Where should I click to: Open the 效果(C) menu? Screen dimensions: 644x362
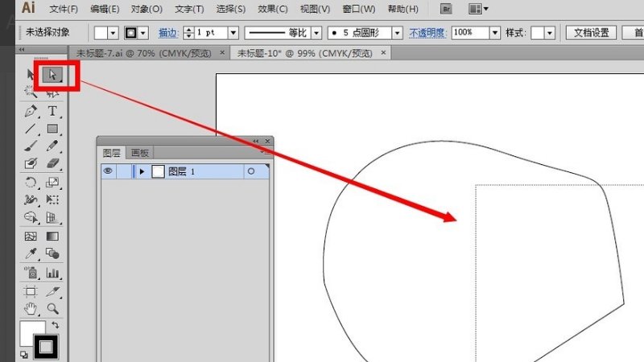[x=273, y=9]
